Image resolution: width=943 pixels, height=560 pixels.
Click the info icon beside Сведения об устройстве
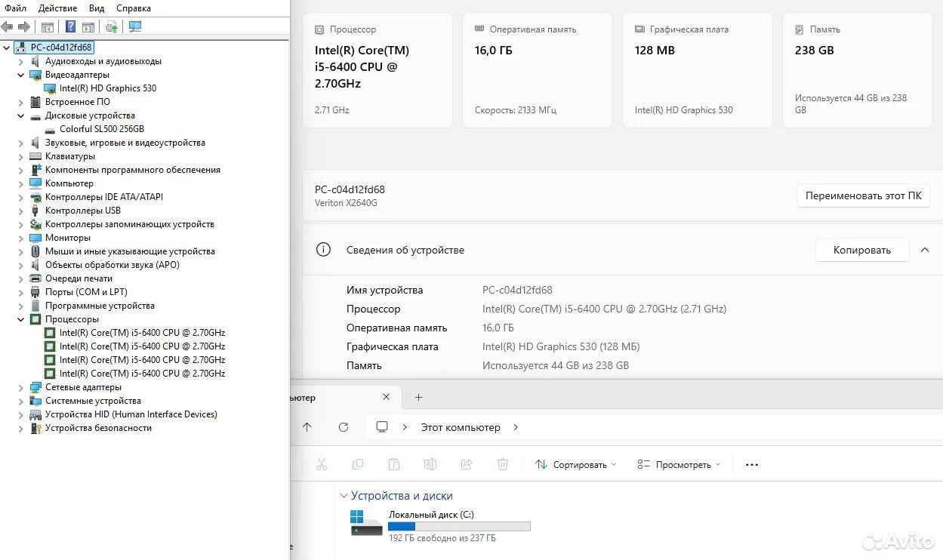click(x=323, y=250)
